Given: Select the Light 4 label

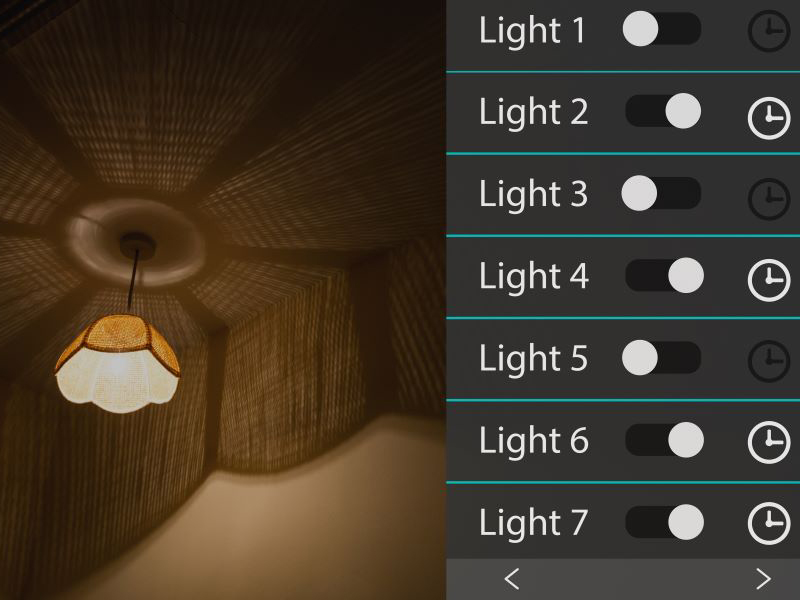Looking at the screenshot, I should click(534, 277).
